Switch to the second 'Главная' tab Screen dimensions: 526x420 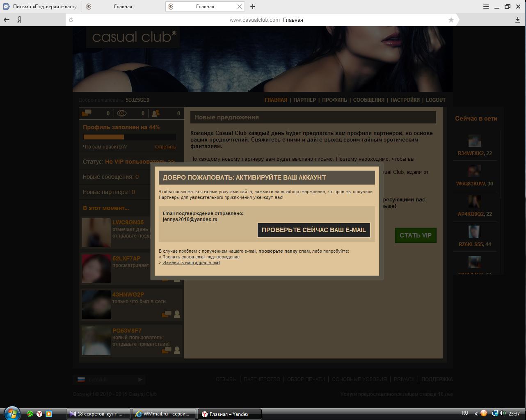coord(123,7)
